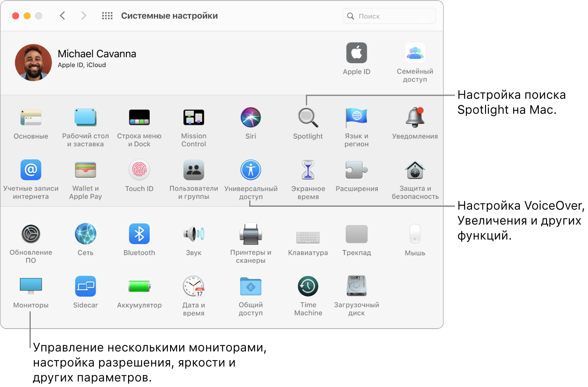Open Mission Control preferences
The height and width of the screenshot is (387, 588).
tap(193, 117)
